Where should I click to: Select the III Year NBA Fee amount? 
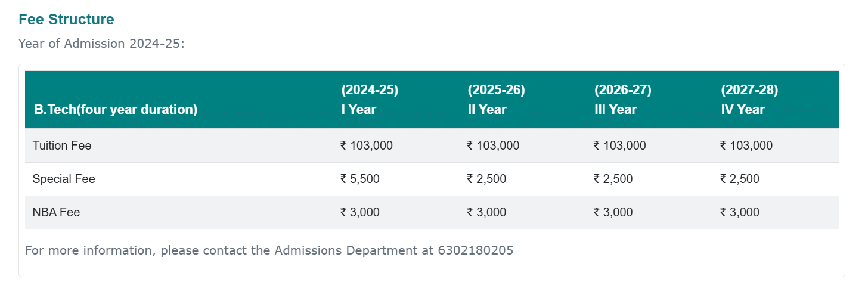pyautogui.click(x=613, y=212)
